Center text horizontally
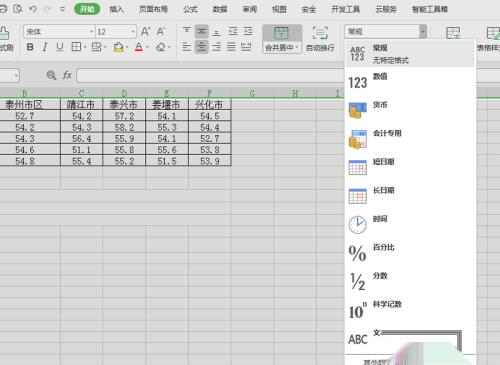 201,47
